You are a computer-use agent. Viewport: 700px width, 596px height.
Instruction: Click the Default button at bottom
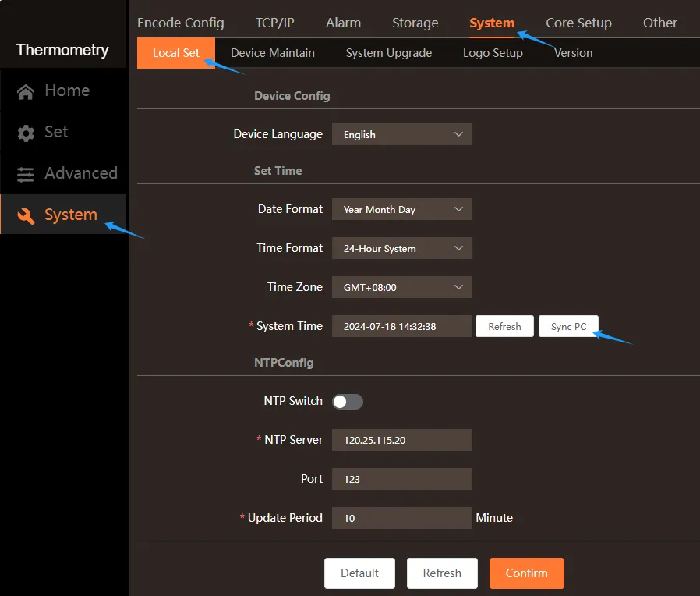[359, 573]
